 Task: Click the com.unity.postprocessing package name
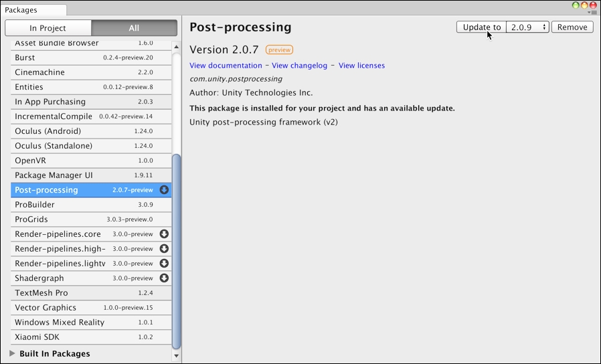click(236, 79)
